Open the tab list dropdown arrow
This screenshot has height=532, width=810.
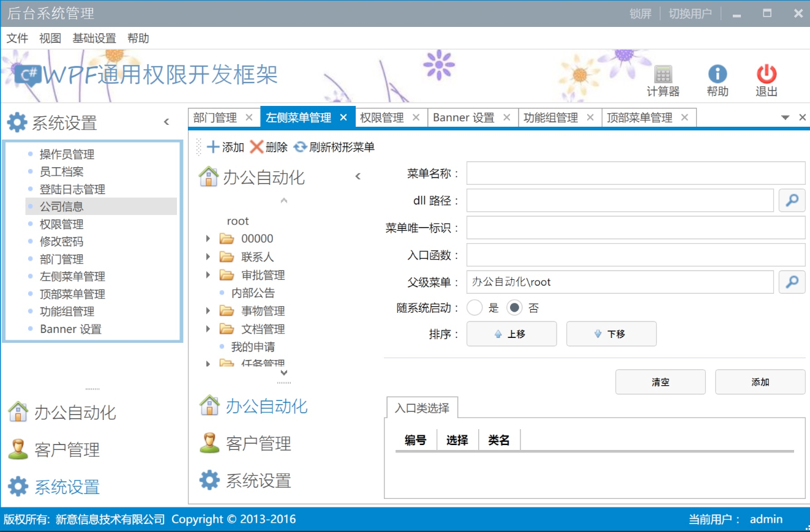pyautogui.click(x=786, y=118)
